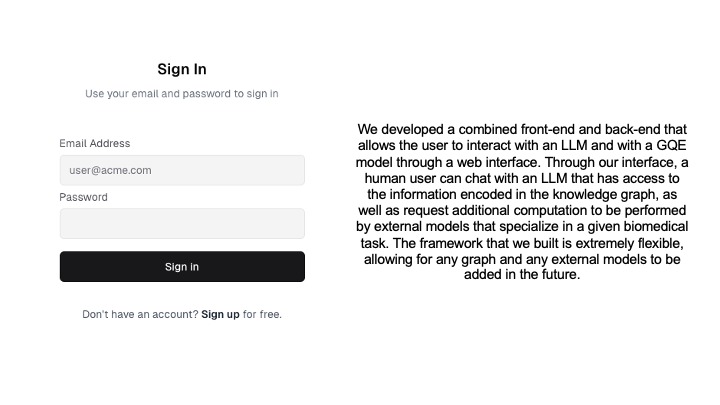Viewport: 720px width, 405px height.
Task: Click the Sign In heading
Action: click(182, 69)
